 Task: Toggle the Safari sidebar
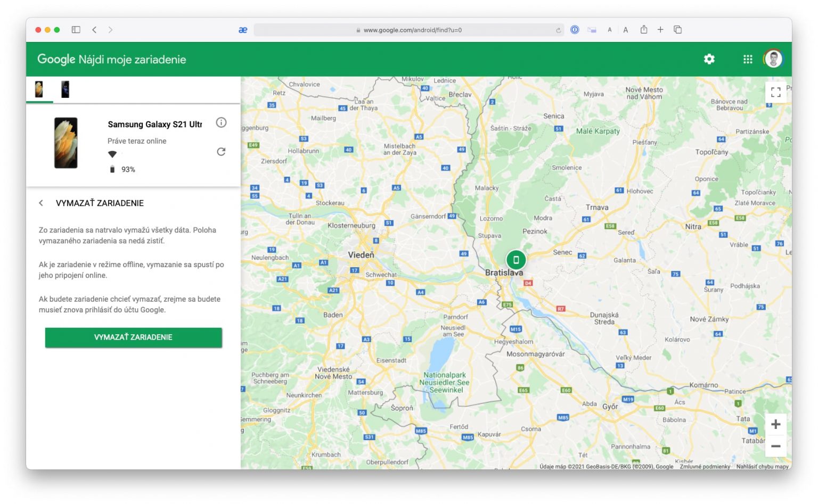[76, 30]
